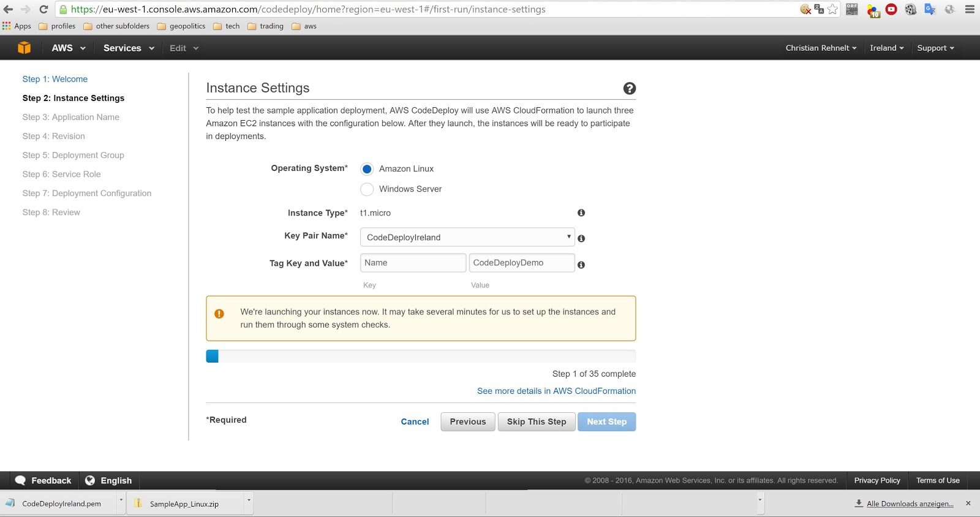Expand the Services menu
This screenshot has width=980, height=517.
(x=128, y=48)
